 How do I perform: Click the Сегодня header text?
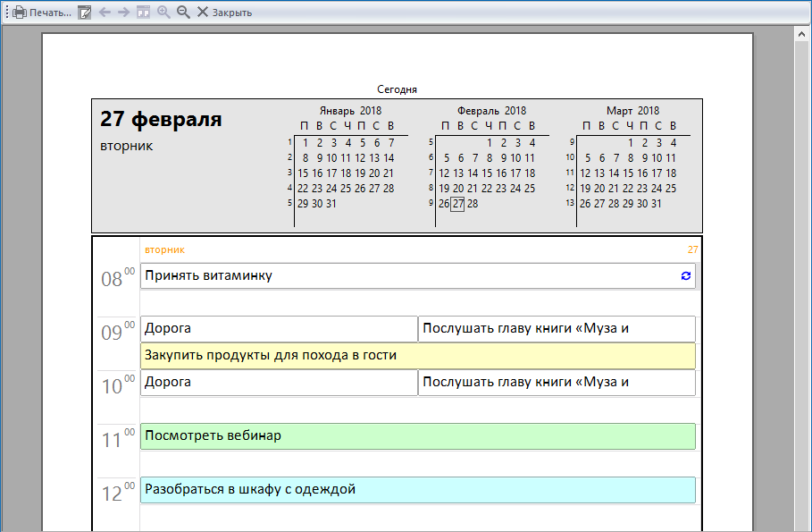pos(397,89)
